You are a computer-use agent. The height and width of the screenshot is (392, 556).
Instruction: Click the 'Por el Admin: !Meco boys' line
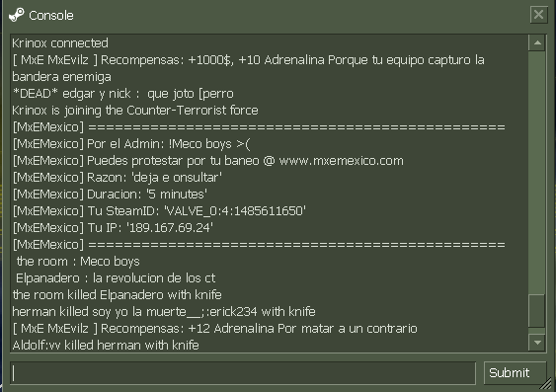point(131,144)
